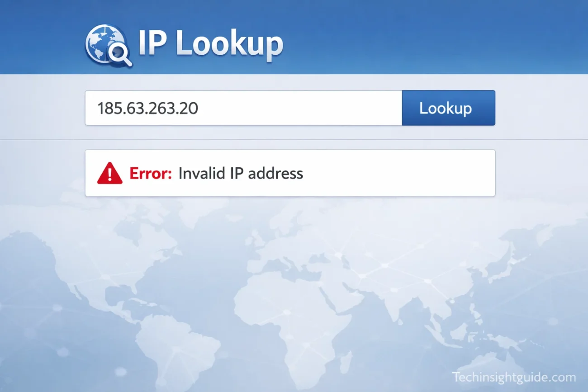Click the blue header banner background
The width and height of the screenshot is (588, 392).
[x=430, y=36]
